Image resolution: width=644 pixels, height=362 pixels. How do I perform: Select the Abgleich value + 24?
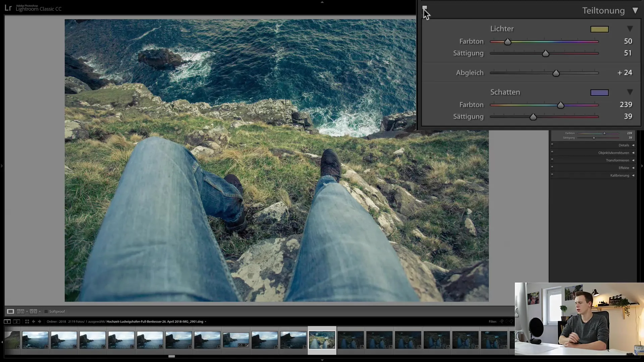625,73
